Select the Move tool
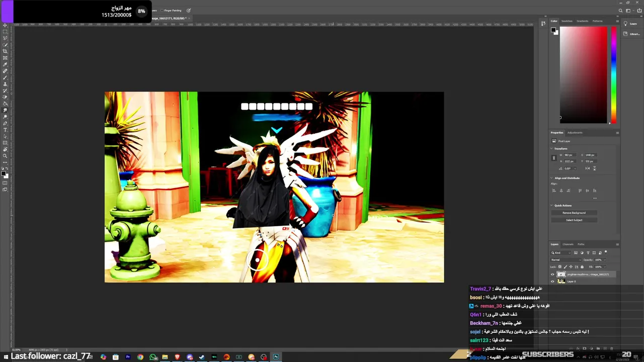644x362 pixels. (x=5, y=25)
